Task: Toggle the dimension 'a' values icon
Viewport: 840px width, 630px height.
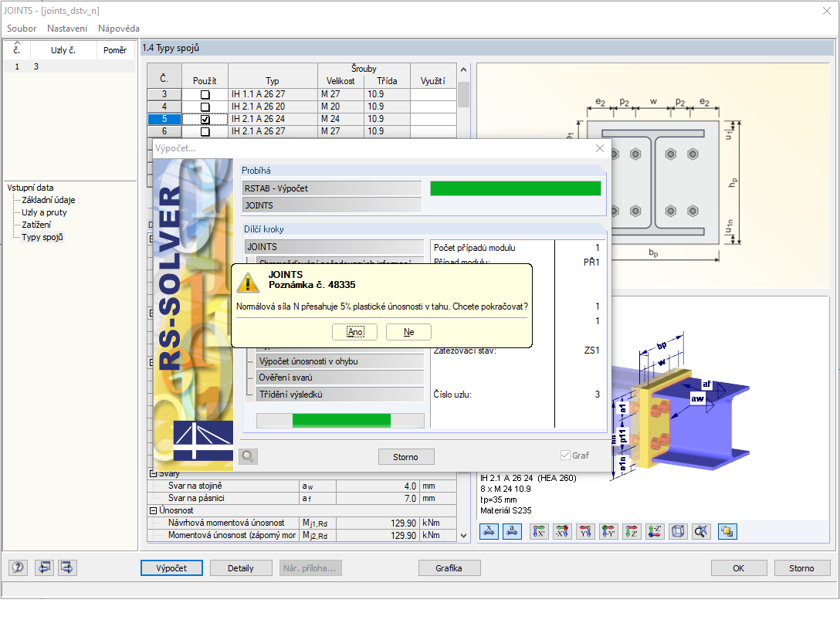Action: 512,531
